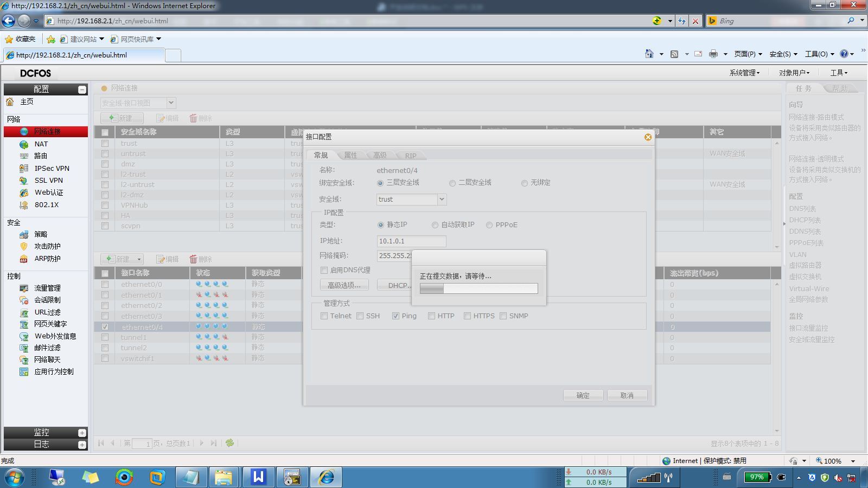Click the 确定 button in dialog
The width and height of the screenshot is (868, 488).
tap(583, 395)
